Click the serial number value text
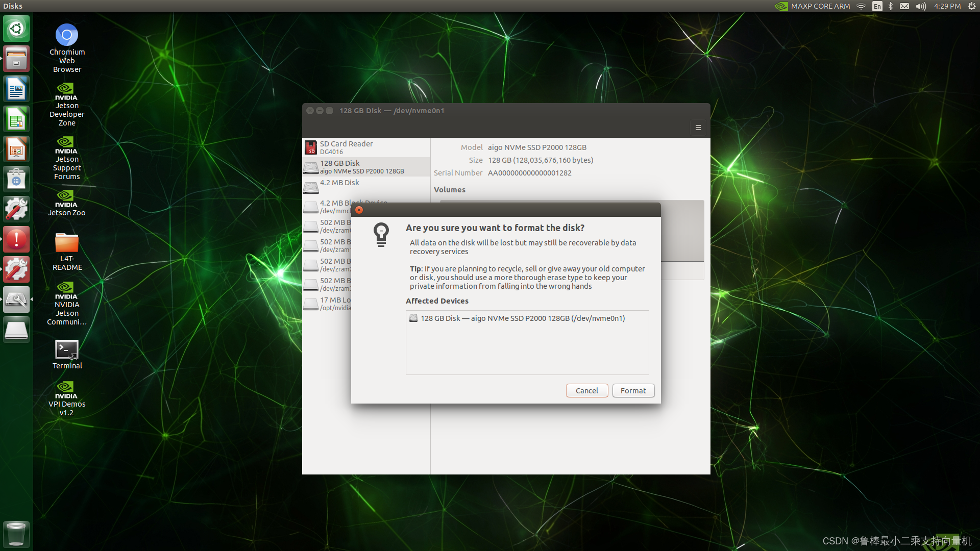 pos(529,173)
